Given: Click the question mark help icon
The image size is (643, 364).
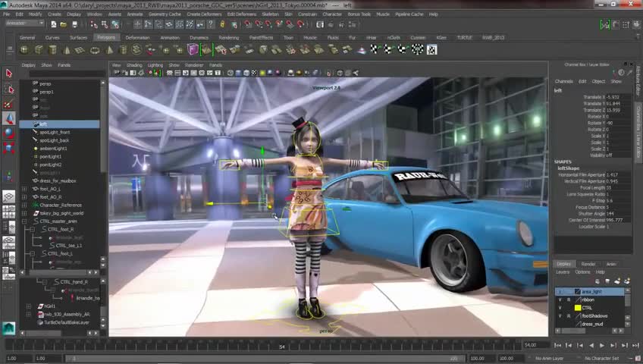Looking at the screenshot, I should tap(211, 24).
